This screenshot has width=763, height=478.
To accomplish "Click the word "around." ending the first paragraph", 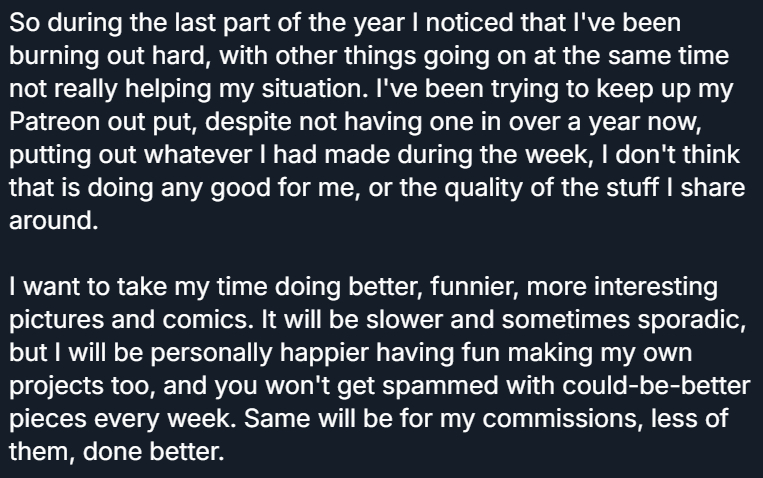I will click(54, 223).
